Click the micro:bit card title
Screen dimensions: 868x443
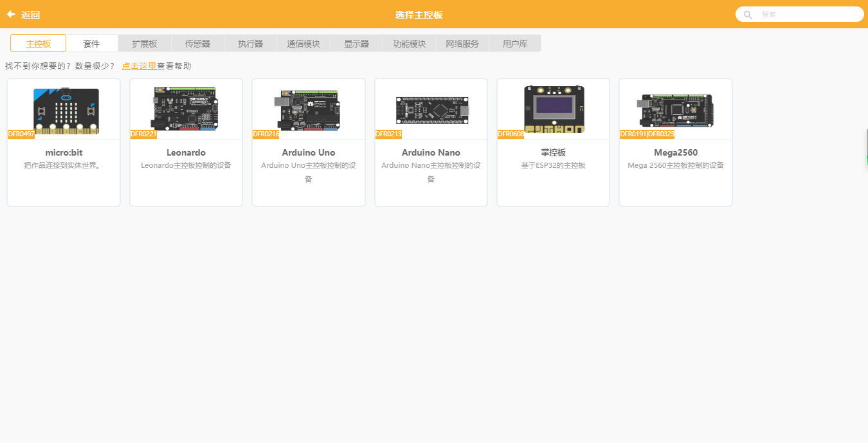[x=64, y=152]
